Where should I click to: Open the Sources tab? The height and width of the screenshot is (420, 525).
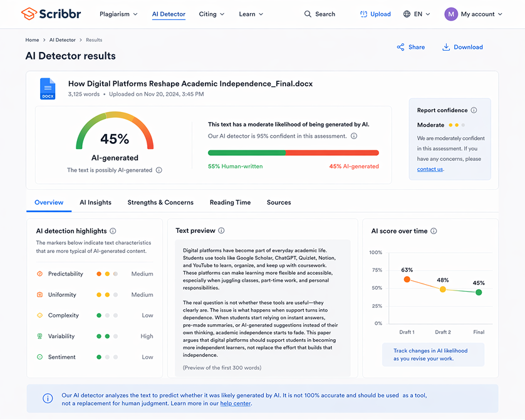tap(279, 202)
